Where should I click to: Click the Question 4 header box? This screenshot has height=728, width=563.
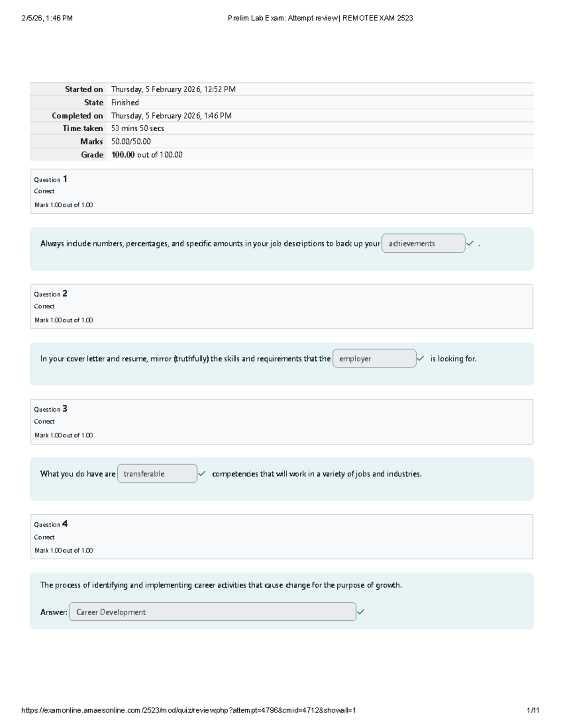[x=281, y=537]
